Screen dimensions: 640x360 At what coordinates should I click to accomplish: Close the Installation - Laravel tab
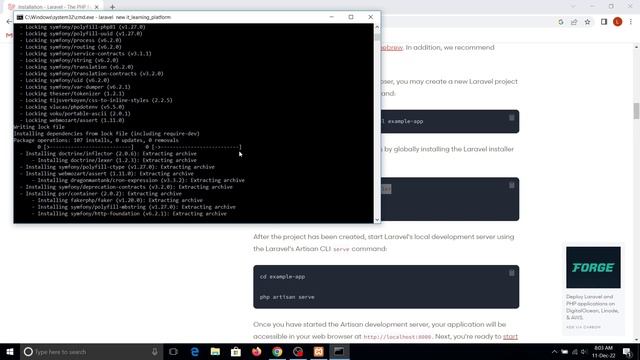96,7
